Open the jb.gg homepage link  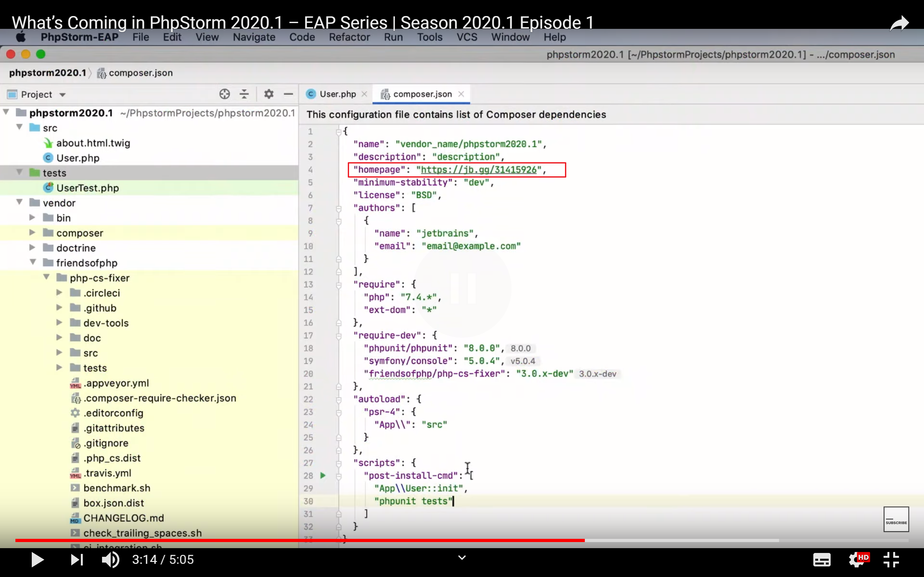click(478, 170)
